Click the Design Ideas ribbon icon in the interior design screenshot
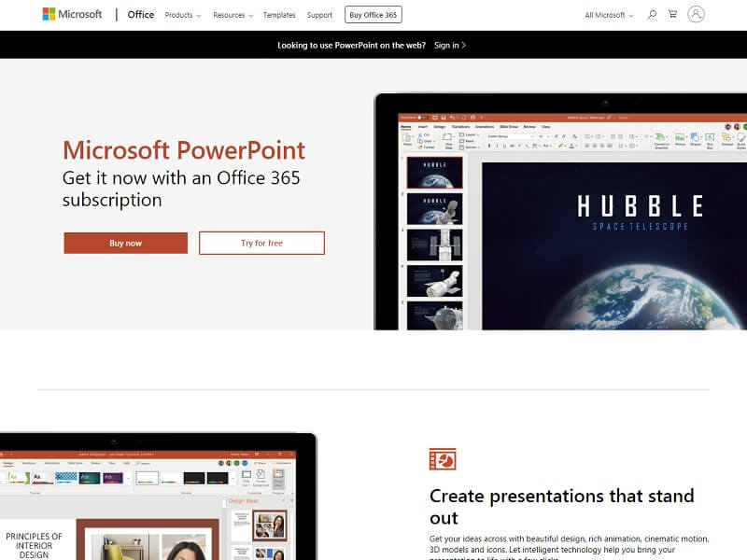The height and width of the screenshot is (560, 747). point(278,478)
